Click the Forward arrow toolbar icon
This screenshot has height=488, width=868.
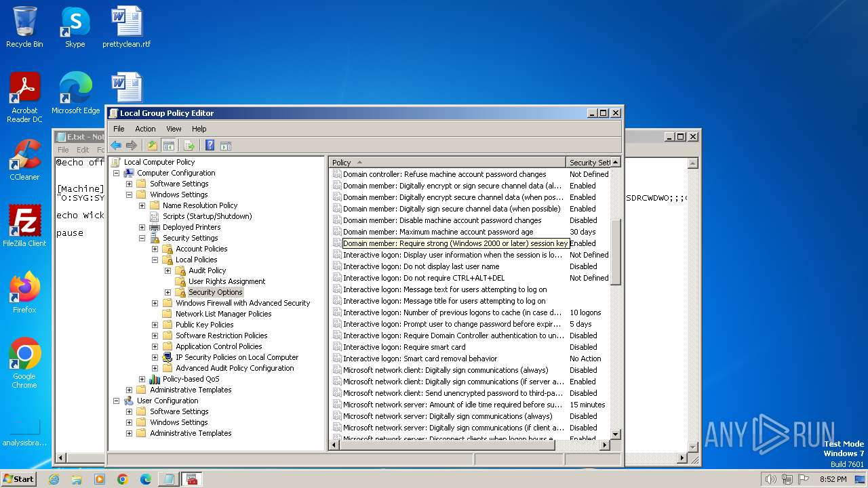[132, 145]
